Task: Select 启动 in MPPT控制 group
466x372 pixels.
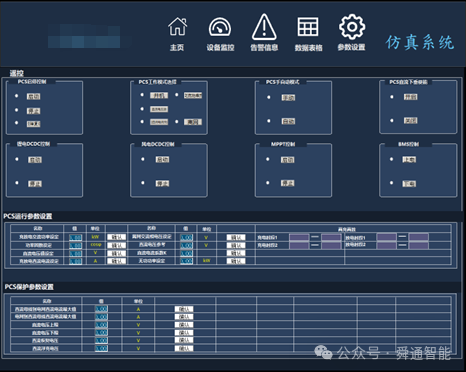Action: tap(287, 160)
